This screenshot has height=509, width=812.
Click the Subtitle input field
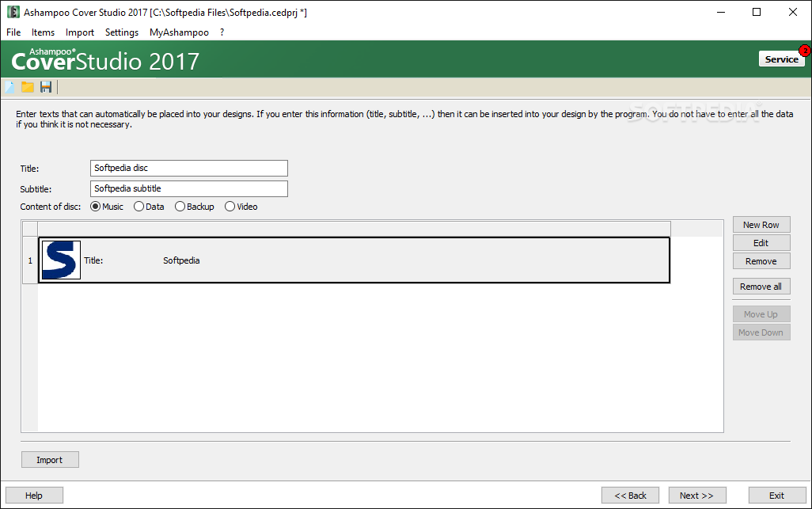point(189,188)
